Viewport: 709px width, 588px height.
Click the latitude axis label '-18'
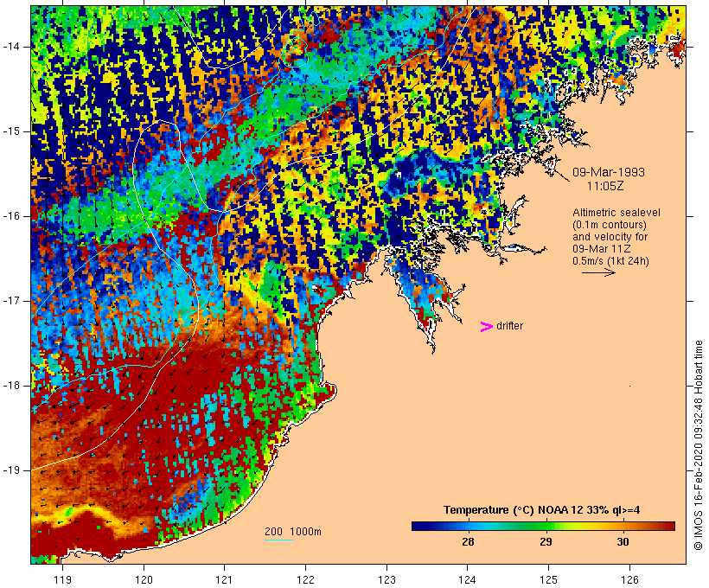click(11, 386)
